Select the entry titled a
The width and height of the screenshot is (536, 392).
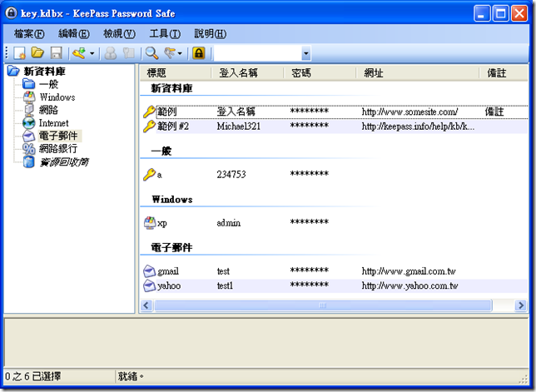coord(159,175)
